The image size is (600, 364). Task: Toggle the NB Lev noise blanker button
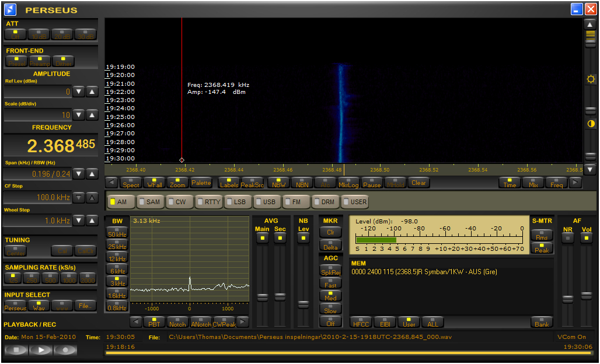click(304, 238)
